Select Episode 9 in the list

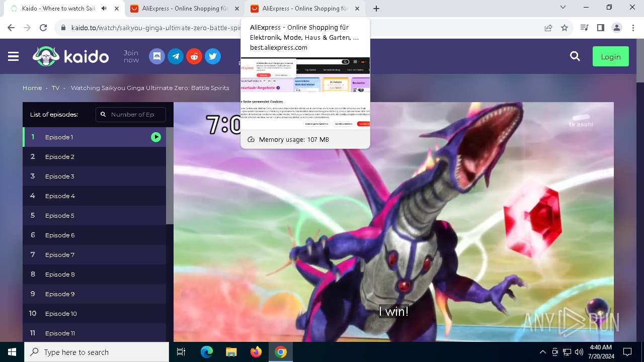94,294
